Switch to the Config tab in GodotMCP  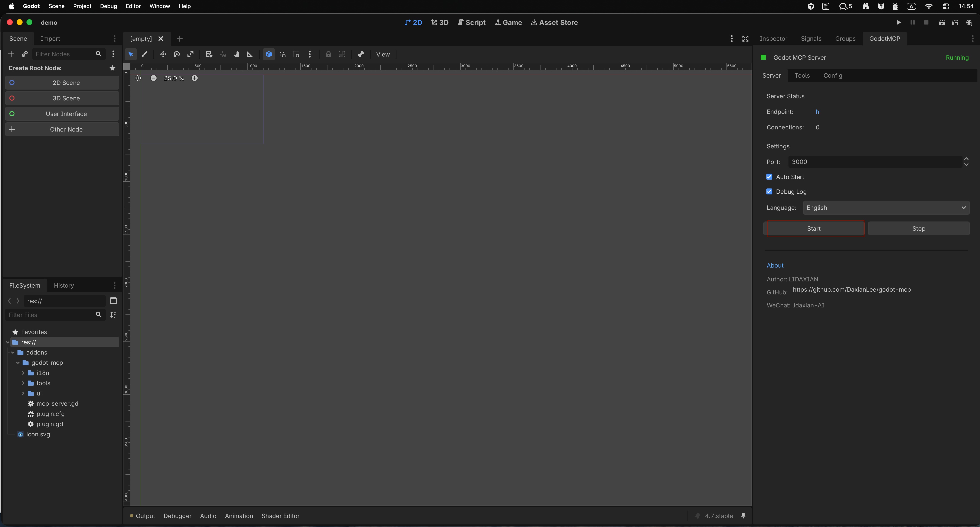click(833, 75)
